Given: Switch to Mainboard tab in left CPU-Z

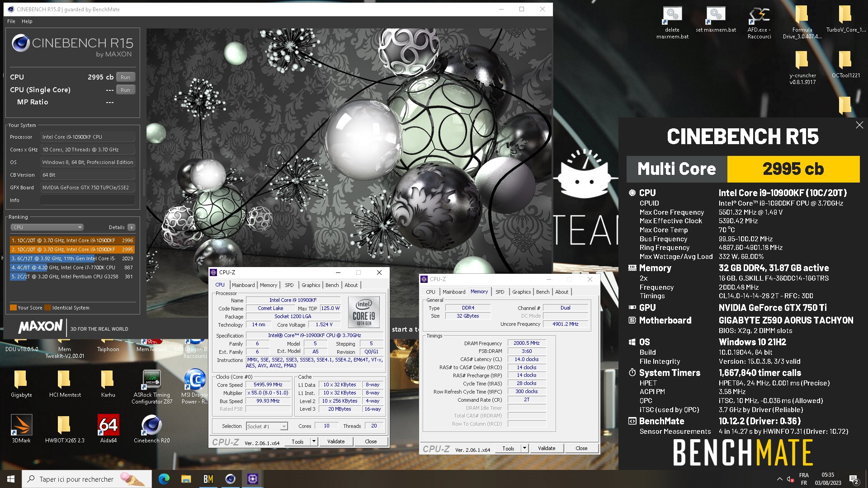Looking at the screenshot, I should (243, 285).
